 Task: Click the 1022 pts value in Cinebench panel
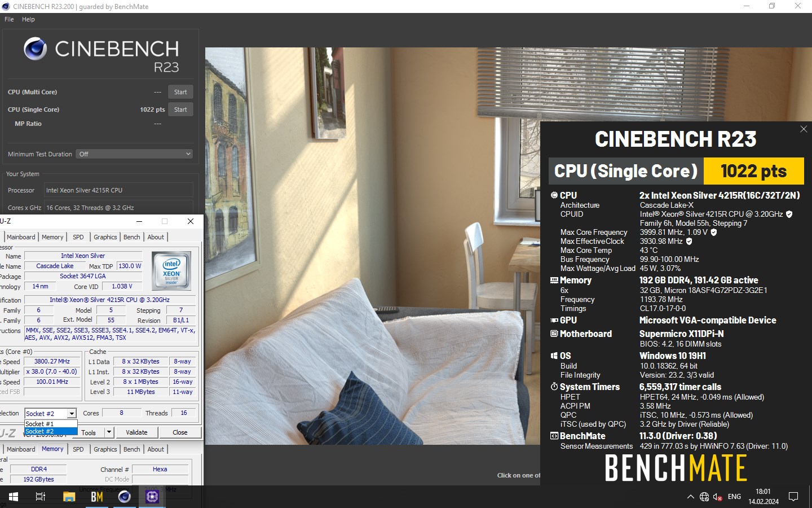pyautogui.click(x=152, y=110)
